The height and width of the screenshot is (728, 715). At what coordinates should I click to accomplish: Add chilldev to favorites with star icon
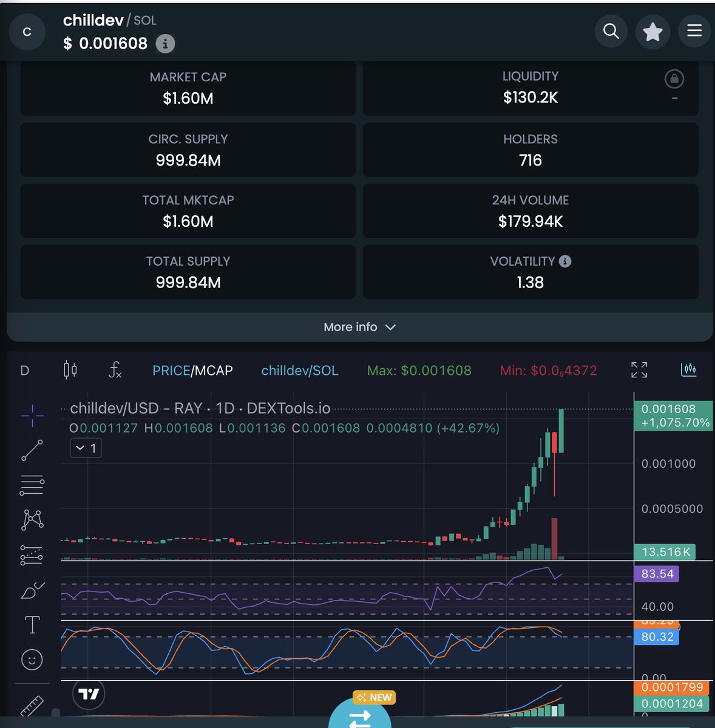(x=652, y=32)
